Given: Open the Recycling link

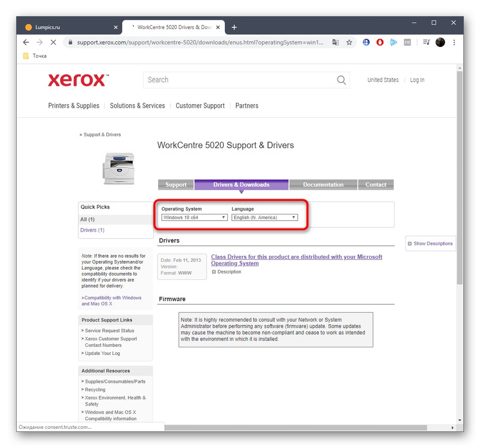Looking at the screenshot, I should pyautogui.click(x=95, y=390).
